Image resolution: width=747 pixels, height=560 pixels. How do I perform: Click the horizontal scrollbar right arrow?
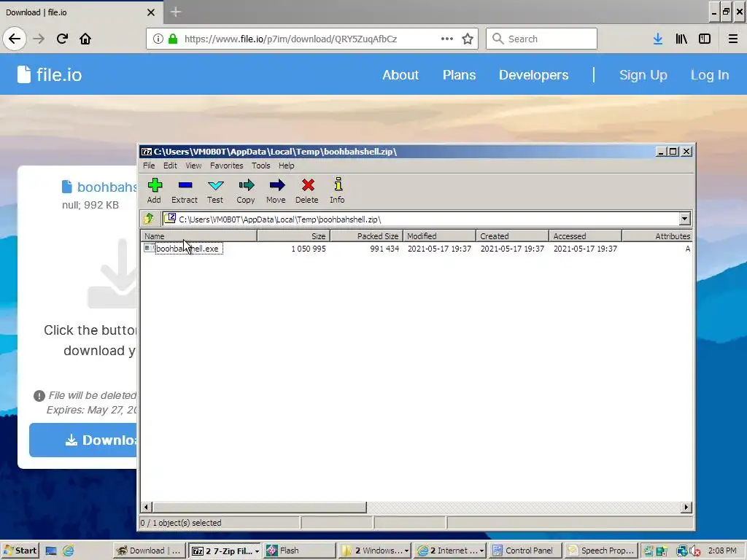(686, 507)
